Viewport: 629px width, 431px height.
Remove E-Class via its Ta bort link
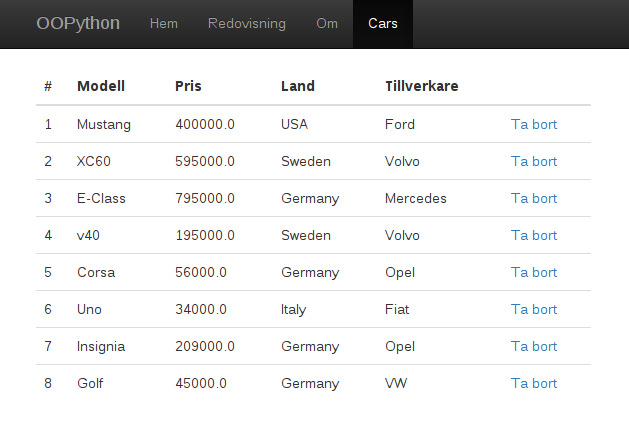534,198
